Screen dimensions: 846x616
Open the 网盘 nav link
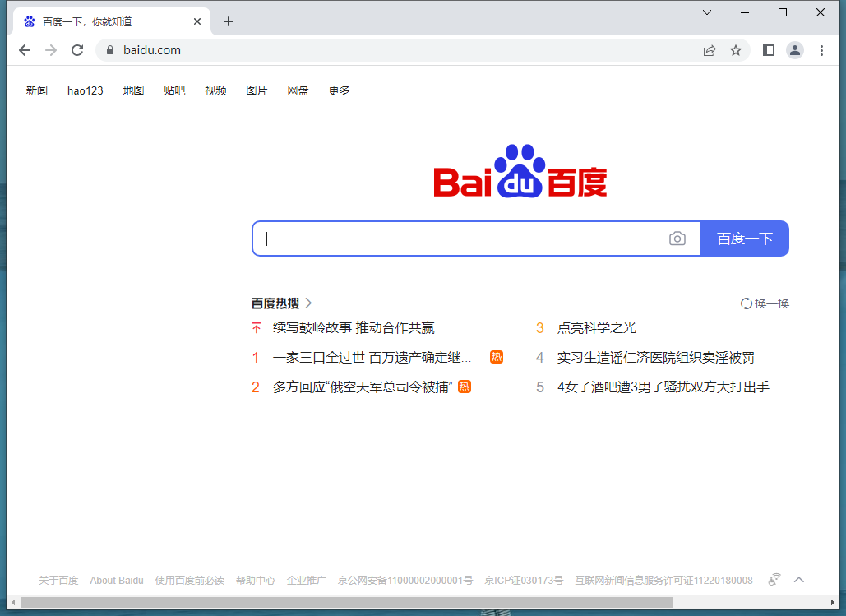(298, 90)
